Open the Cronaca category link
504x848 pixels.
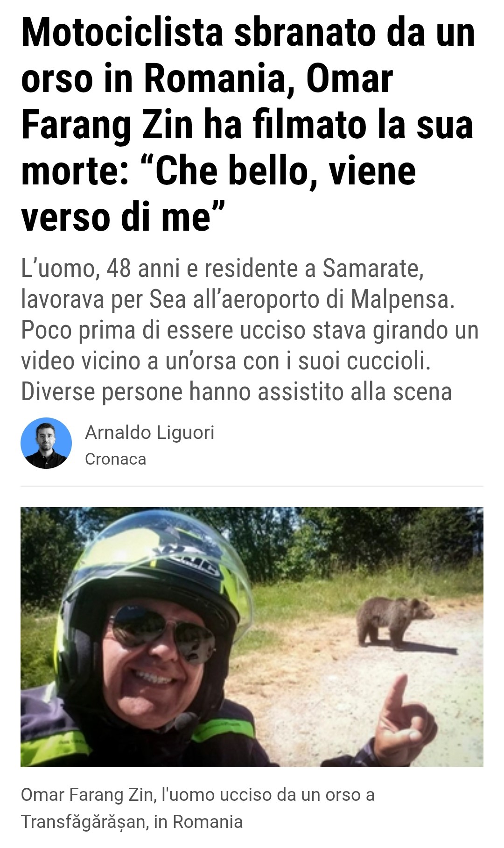(115, 459)
